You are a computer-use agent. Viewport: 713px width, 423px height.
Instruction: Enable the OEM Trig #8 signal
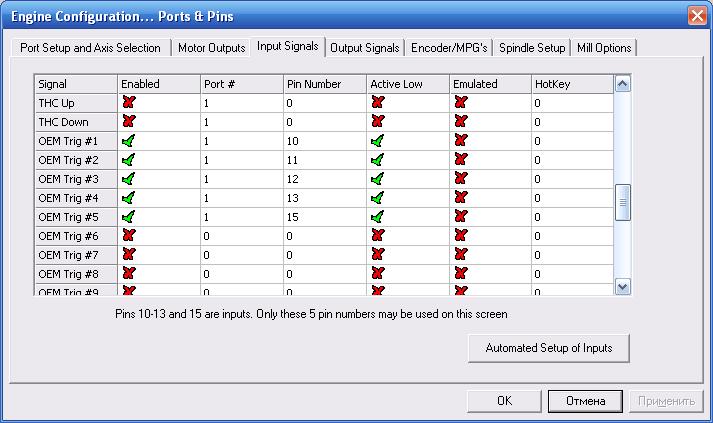[x=128, y=274]
